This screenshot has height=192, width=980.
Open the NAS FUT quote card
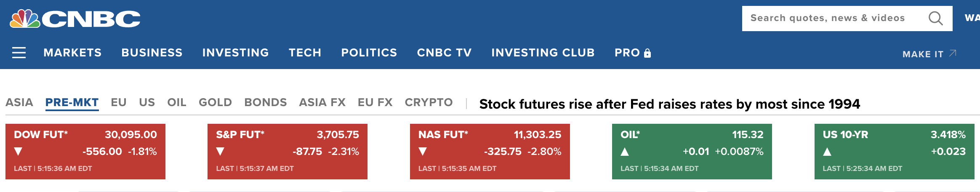(490, 152)
